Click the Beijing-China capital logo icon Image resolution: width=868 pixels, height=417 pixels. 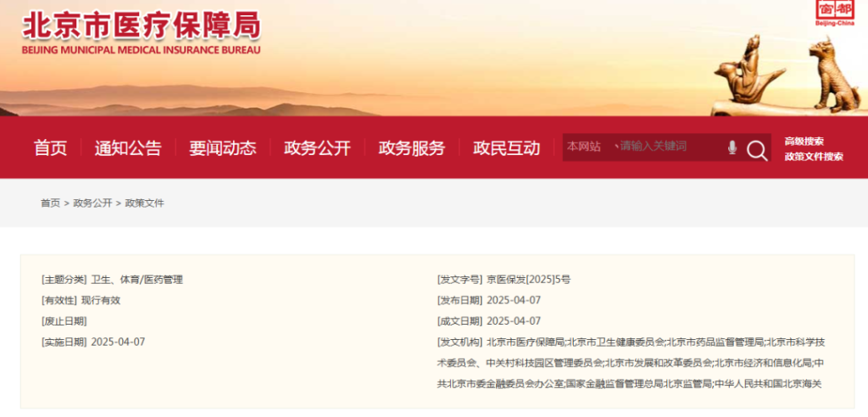coord(835,12)
